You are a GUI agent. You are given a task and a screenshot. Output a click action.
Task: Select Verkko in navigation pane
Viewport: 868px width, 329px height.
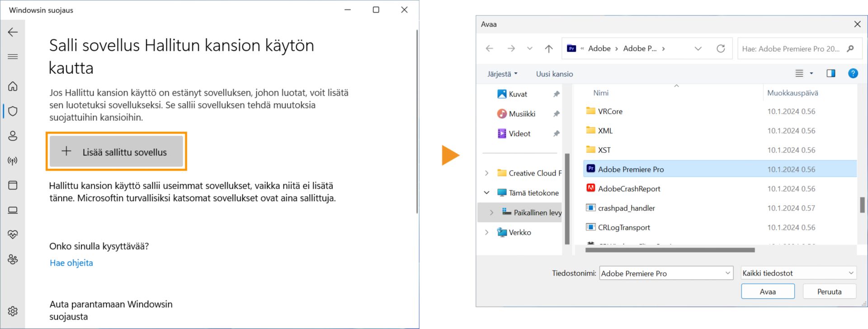514,232
